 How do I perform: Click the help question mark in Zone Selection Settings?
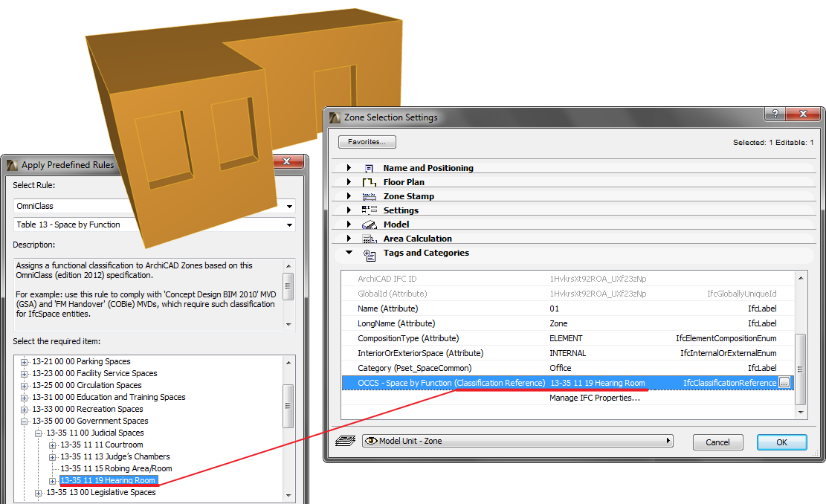[775, 114]
